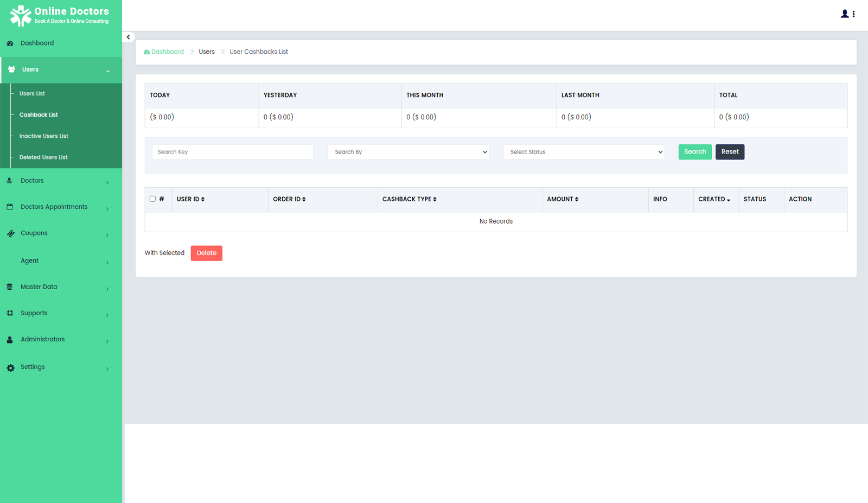This screenshot has height=503, width=868.
Task: Sort by Created column arrow
Action: (x=729, y=200)
